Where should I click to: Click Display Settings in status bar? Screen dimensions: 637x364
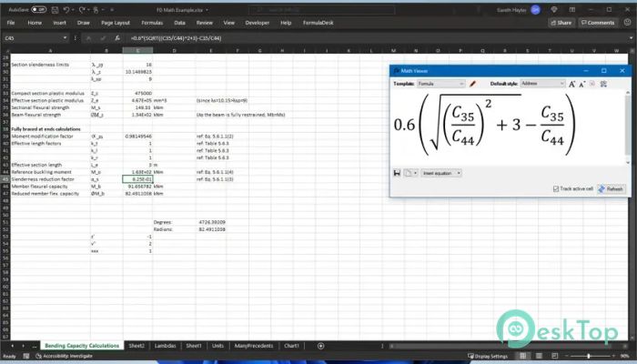(x=488, y=357)
